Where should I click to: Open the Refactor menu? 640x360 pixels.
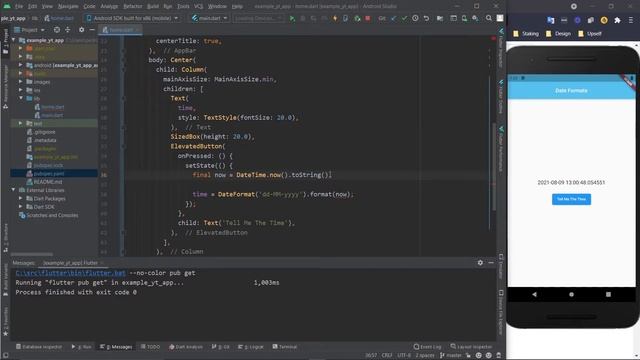[x=133, y=6]
